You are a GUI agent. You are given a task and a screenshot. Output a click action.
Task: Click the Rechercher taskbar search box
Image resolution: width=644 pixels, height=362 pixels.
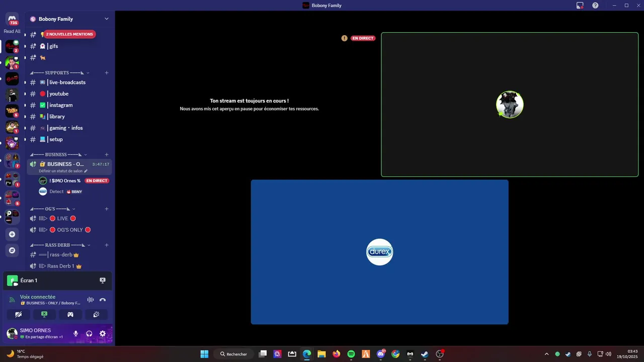click(233, 354)
